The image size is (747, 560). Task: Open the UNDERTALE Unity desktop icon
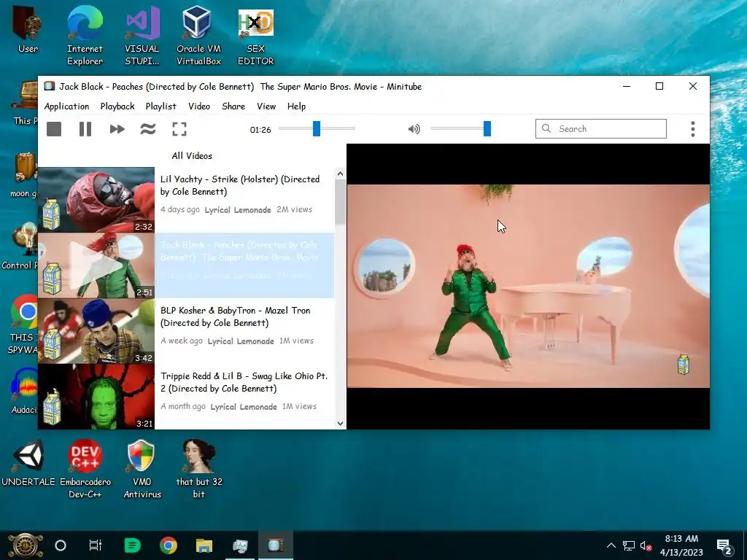coord(28,462)
